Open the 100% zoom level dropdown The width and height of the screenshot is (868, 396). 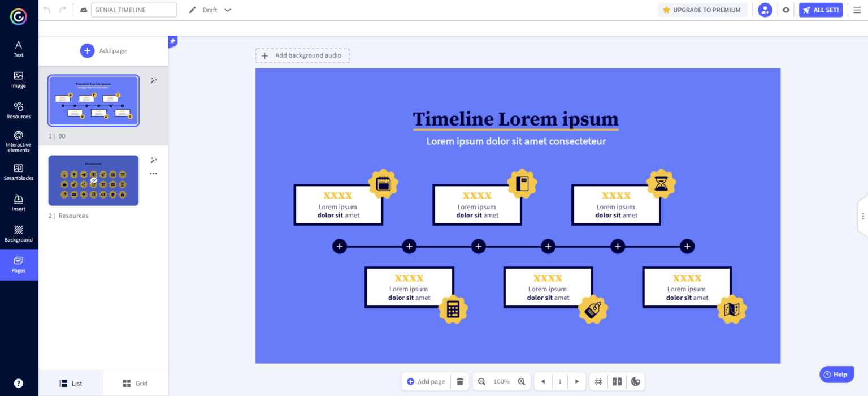[501, 381]
